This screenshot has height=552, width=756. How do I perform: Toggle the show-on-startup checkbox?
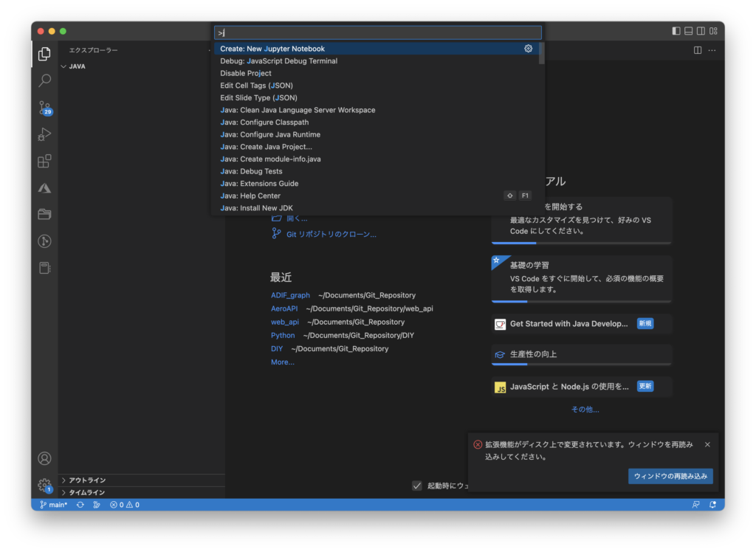[417, 486]
